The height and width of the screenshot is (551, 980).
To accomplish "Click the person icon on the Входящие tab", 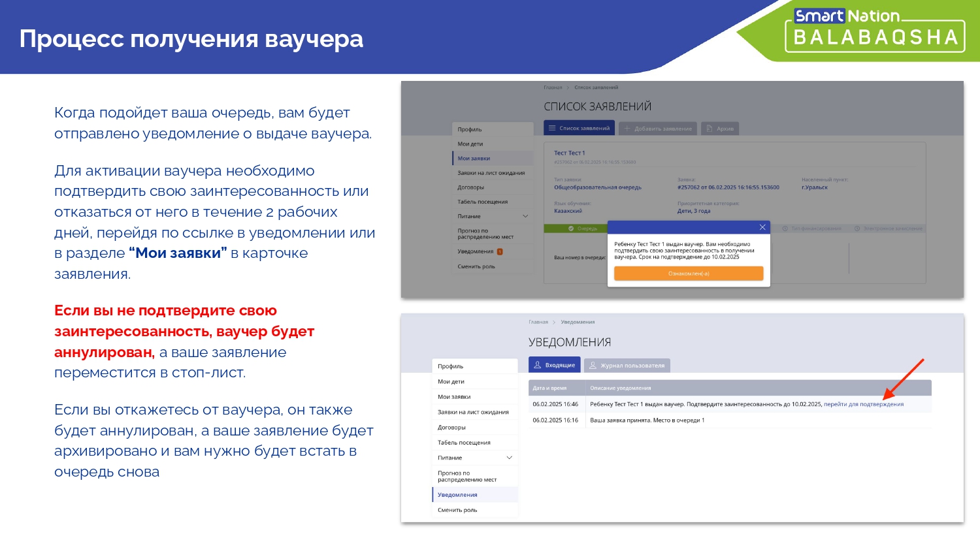I will (538, 365).
